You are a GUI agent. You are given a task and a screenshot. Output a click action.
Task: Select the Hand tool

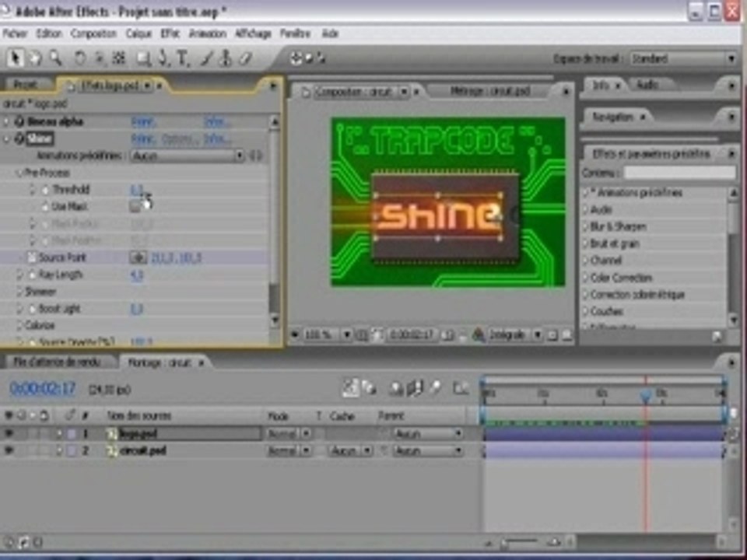pyautogui.click(x=35, y=58)
